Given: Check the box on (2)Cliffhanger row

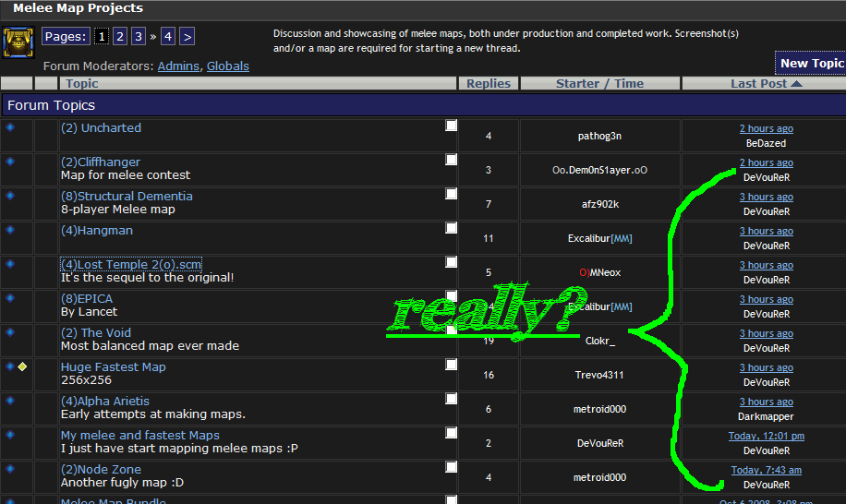Looking at the screenshot, I should tap(451, 160).
